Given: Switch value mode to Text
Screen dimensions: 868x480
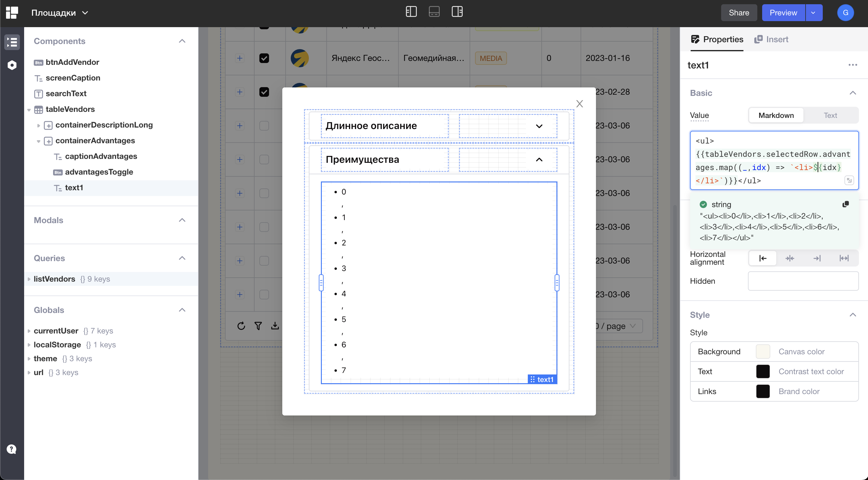Looking at the screenshot, I should point(830,115).
